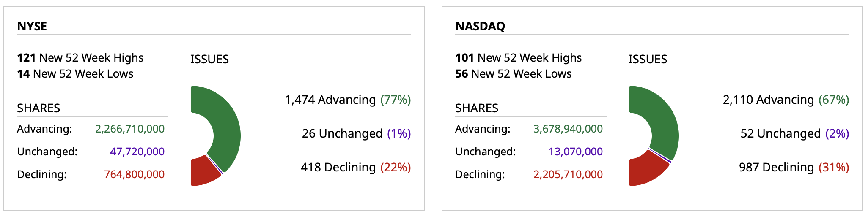Select NYSE 26 Unchanged issues label
The width and height of the screenshot is (868, 222).
(356, 134)
